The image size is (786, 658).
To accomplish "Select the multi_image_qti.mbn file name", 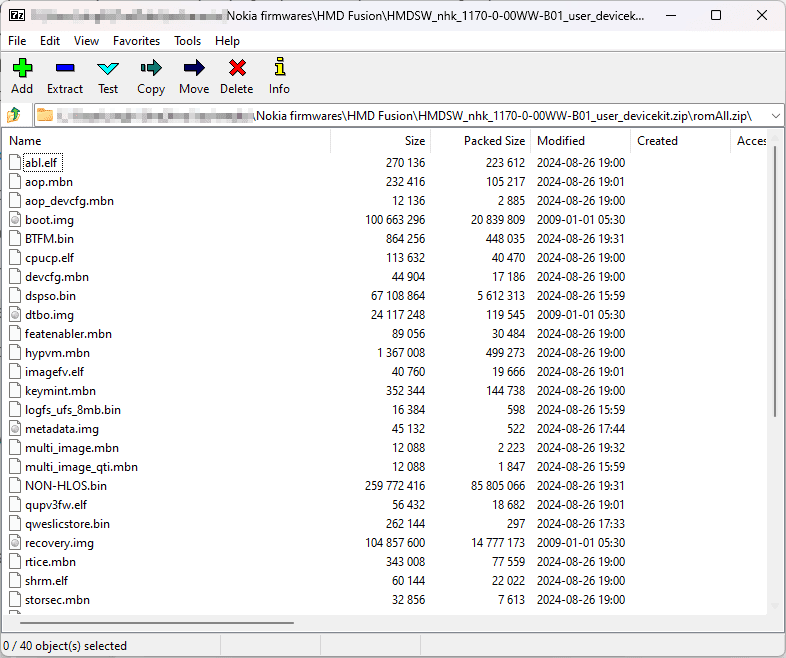I will coord(81,467).
